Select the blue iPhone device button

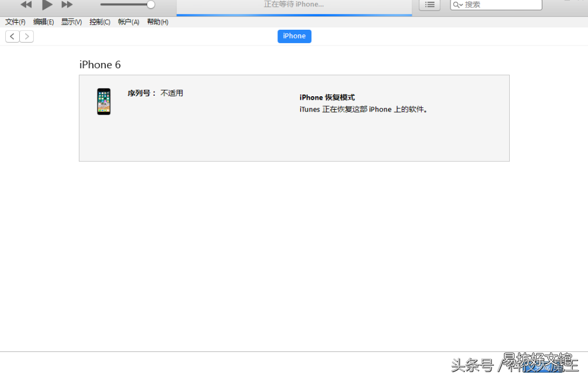click(x=294, y=36)
